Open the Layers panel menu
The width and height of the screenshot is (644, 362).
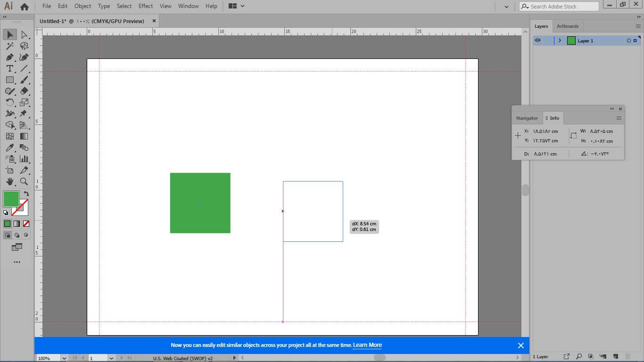pyautogui.click(x=638, y=26)
